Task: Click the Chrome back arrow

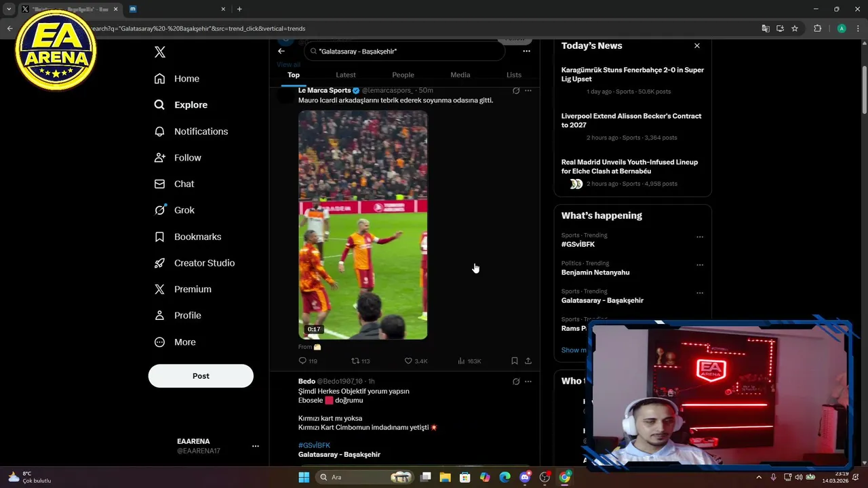Action: pyautogui.click(x=9, y=28)
